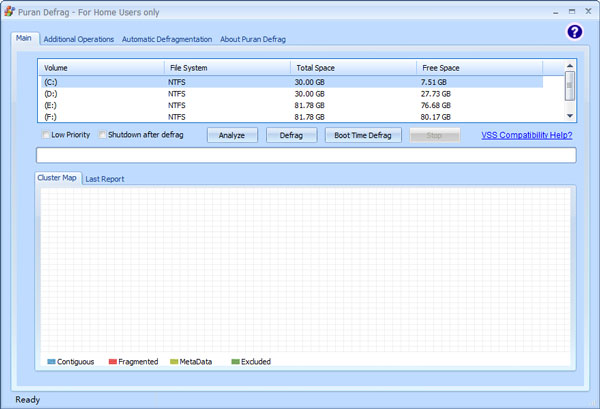Start defragmentation with the Defrag button
This screenshot has height=409, width=600.
point(291,135)
